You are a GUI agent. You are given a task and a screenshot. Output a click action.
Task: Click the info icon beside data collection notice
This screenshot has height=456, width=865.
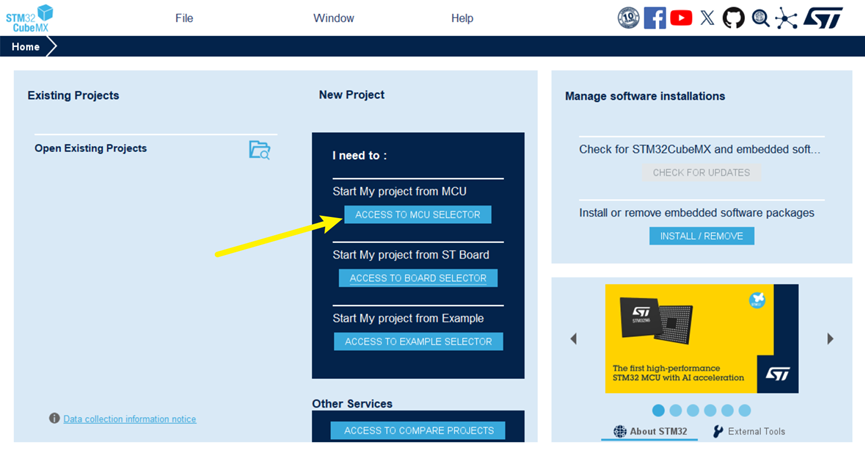click(x=54, y=419)
